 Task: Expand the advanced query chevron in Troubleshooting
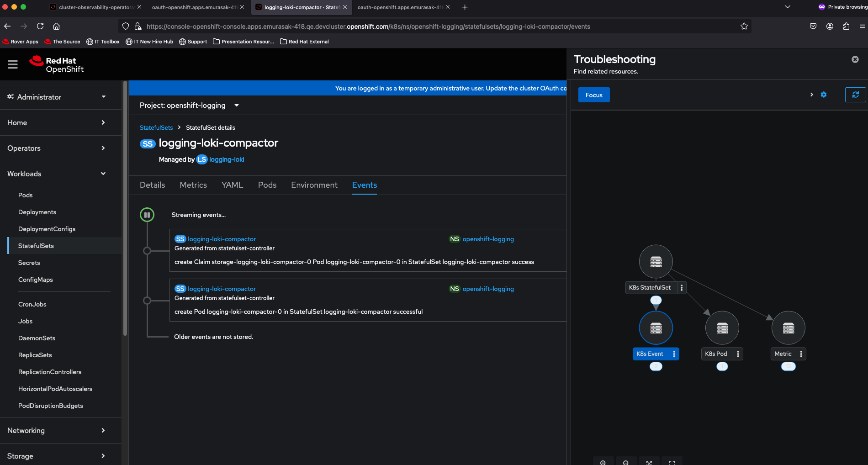tap(812, 95)
